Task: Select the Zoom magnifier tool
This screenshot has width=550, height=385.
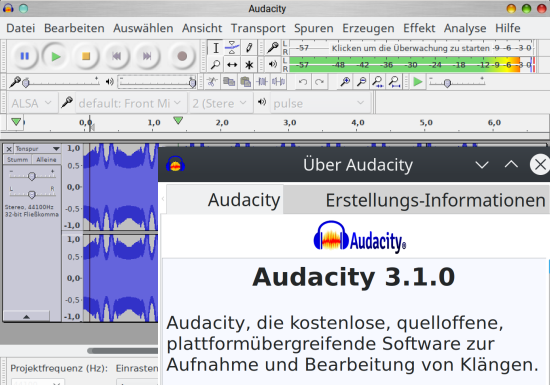Action: click(x=216, y=65)
